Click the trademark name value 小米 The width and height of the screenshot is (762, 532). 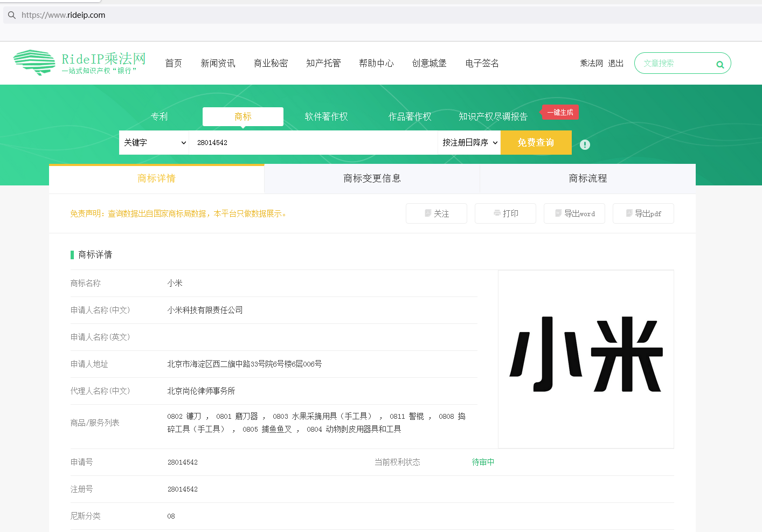[x=175, y=283]
